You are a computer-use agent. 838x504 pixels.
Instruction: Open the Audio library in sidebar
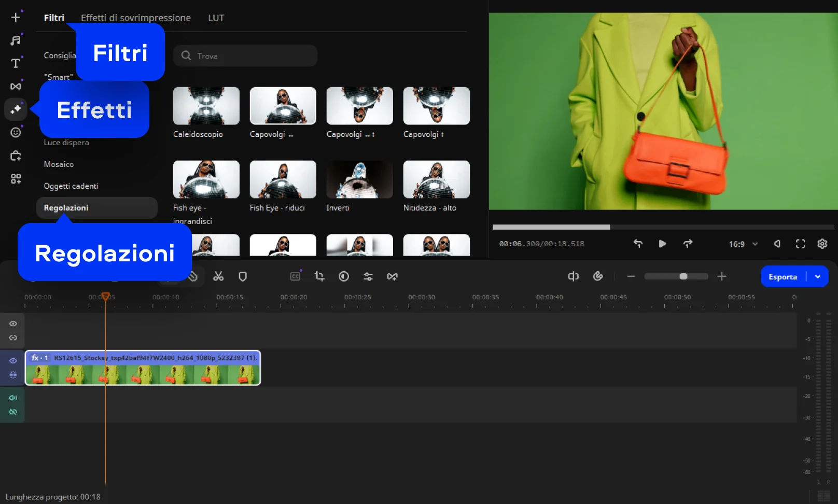click(x=16, y=40)
